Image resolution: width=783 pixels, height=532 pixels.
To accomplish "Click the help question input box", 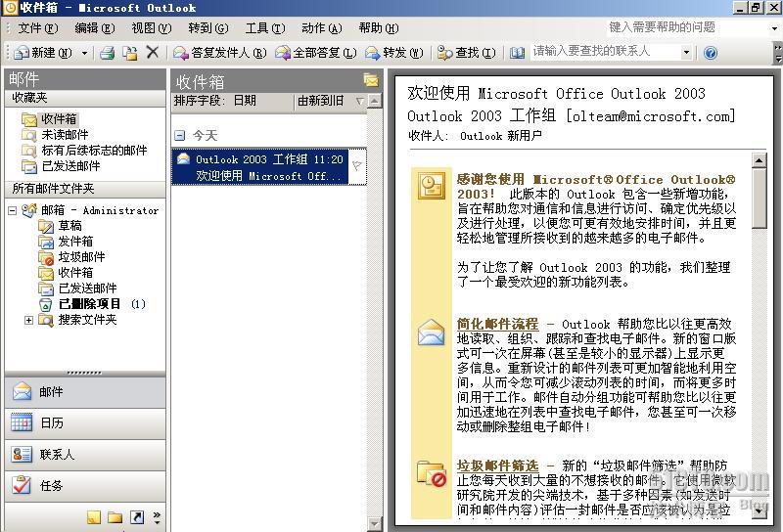I will [x=687, y=27].
